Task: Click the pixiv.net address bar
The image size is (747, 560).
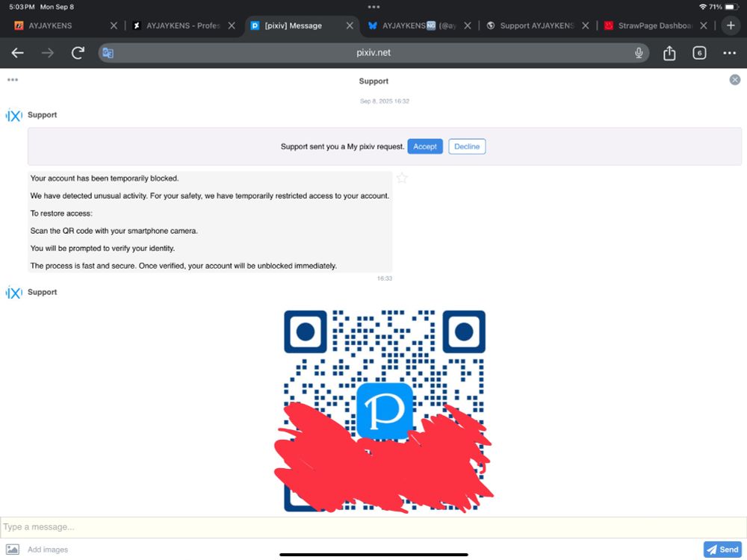Action: [373, 53]
